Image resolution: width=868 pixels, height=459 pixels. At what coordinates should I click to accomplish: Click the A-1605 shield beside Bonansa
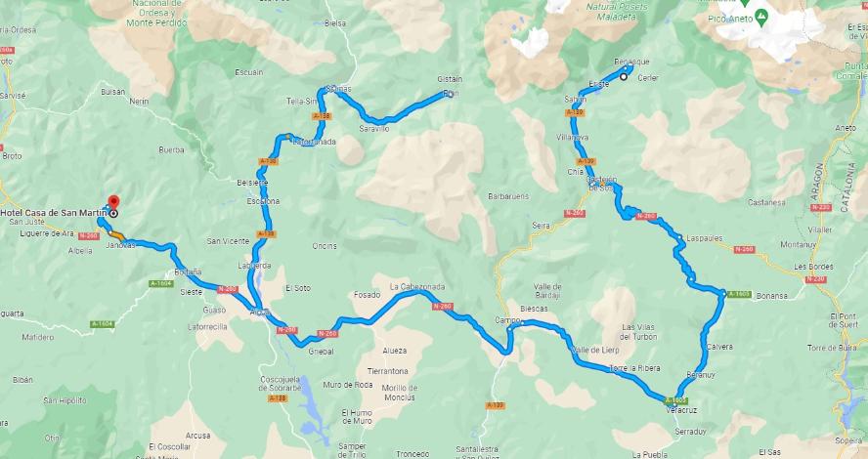pos(740,294)
